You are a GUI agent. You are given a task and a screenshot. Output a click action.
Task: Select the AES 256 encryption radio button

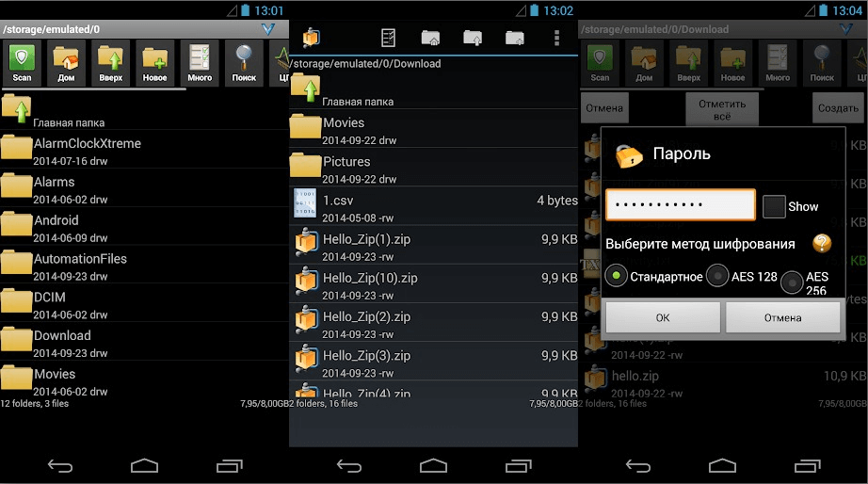(792, 281)
